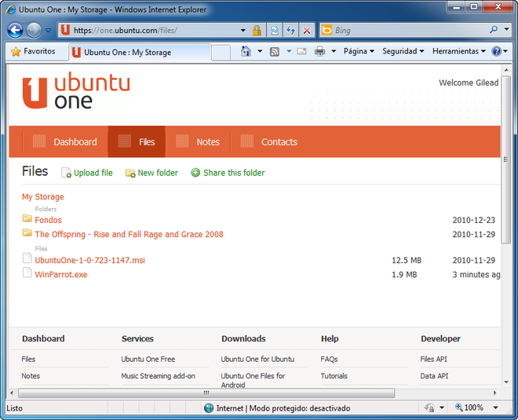This screenshot has width=518, height=420.
Task: Open the search provider dropdown arrow
Action: 507,29
